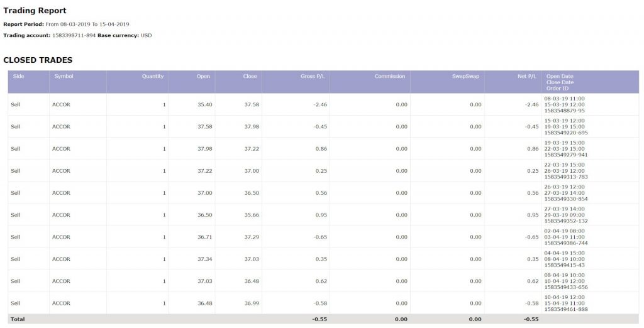Click open date 02-04-19 08:00

[564, 231]
